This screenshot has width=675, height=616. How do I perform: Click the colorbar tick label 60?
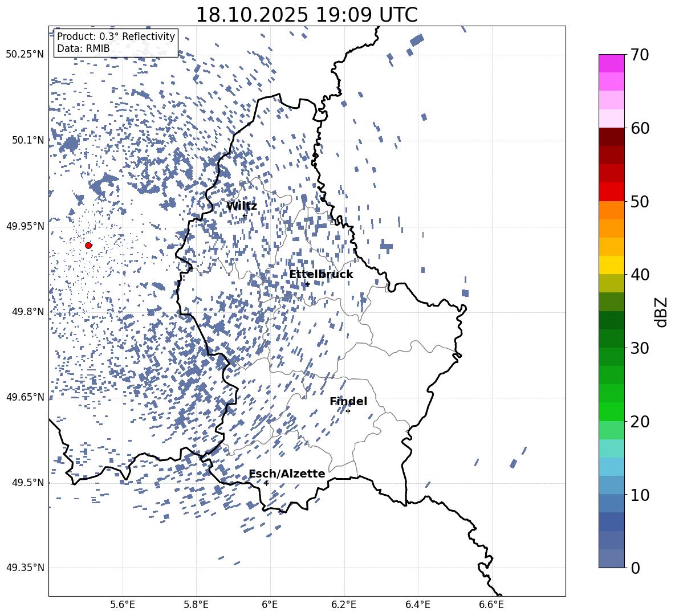pyautogui.click(x=639, y=128)
